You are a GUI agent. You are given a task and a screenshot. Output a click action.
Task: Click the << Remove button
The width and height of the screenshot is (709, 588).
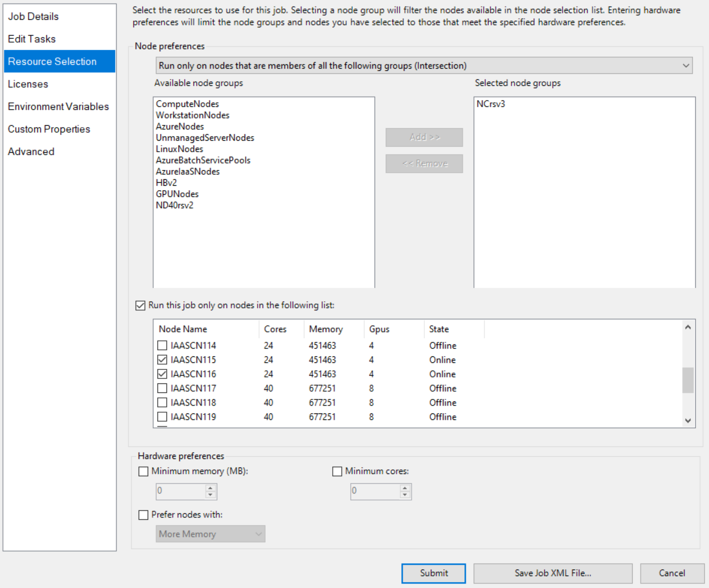click(x=424, y=163)
